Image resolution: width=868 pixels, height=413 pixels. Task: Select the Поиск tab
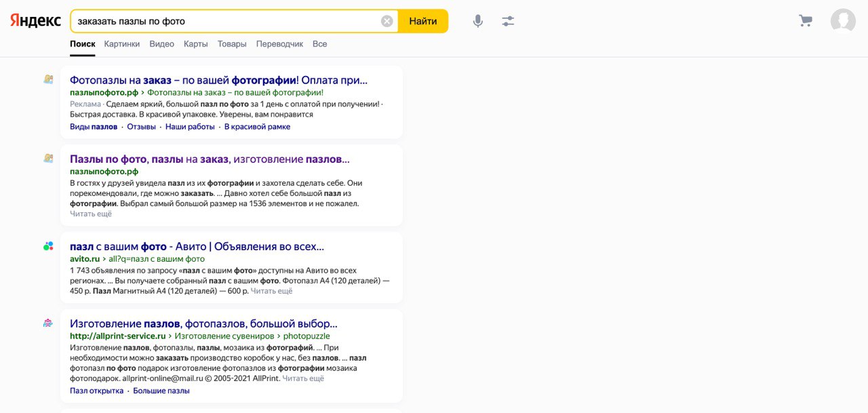[83, 44]
